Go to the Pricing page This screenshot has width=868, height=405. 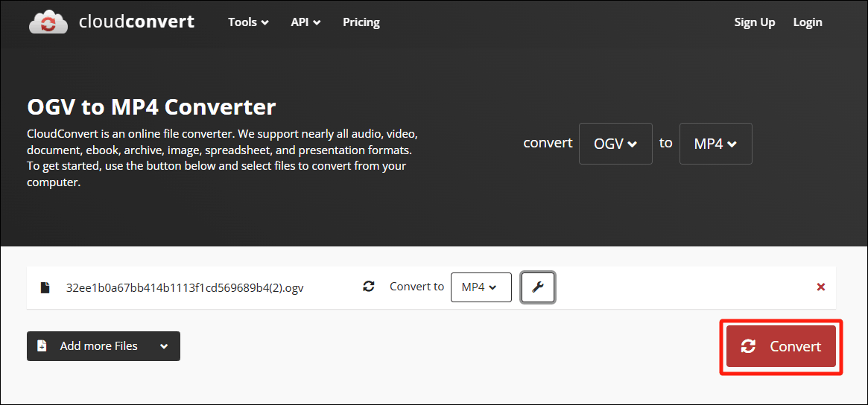(x=361, y=22)
